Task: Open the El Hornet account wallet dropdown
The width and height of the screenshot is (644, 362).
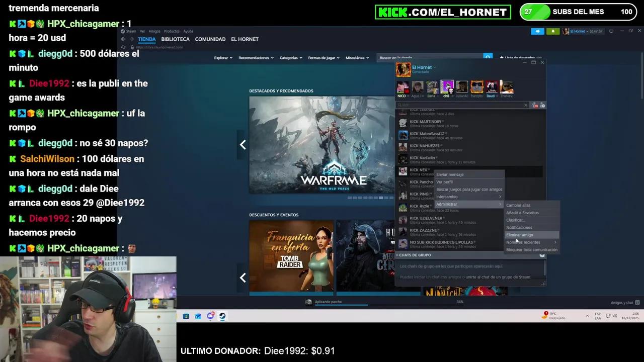Action: 584,31
